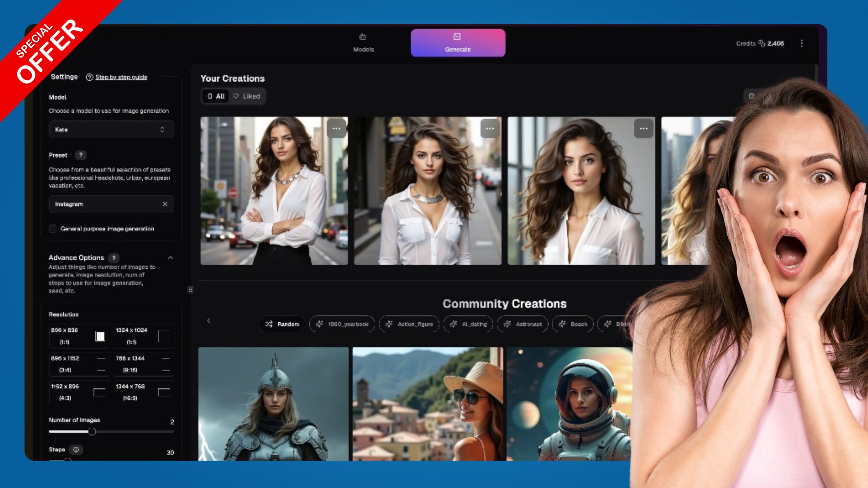Open the third portrait by the window
Image resolution: width=868 pixels, height=488 pixels.
pos(581,191)
